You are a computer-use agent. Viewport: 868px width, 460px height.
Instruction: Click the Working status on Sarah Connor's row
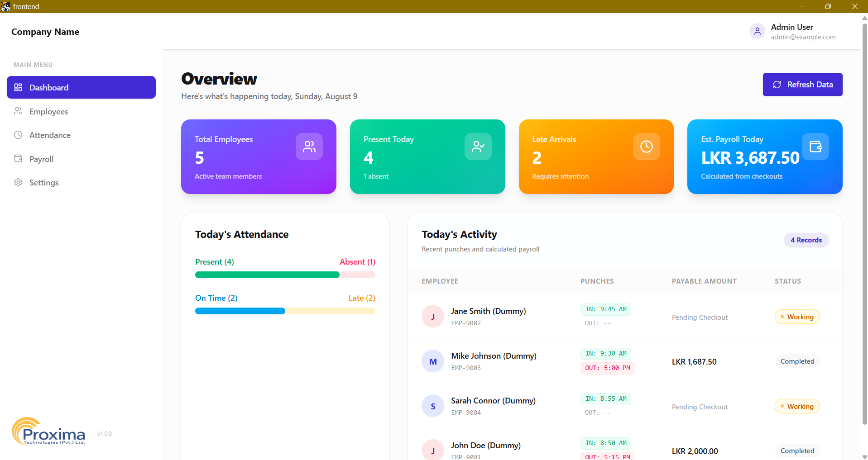tap(797, 406)
